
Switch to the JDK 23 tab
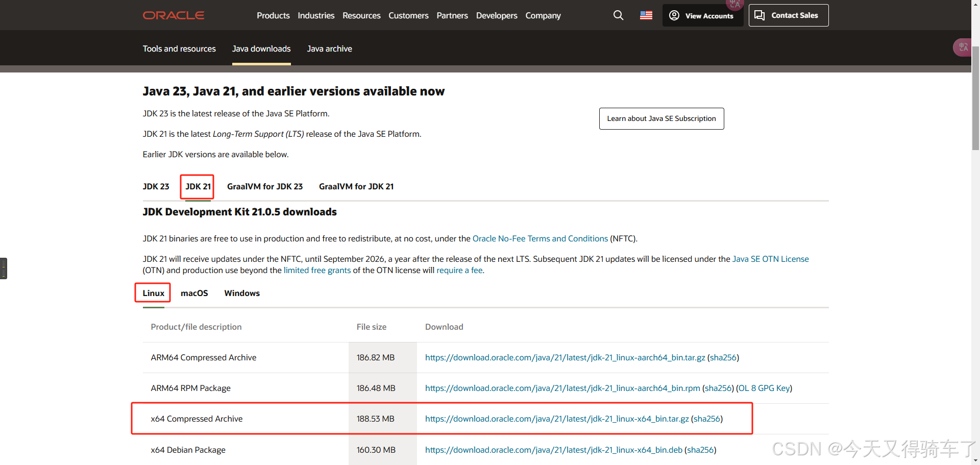[x=156, y=186]
